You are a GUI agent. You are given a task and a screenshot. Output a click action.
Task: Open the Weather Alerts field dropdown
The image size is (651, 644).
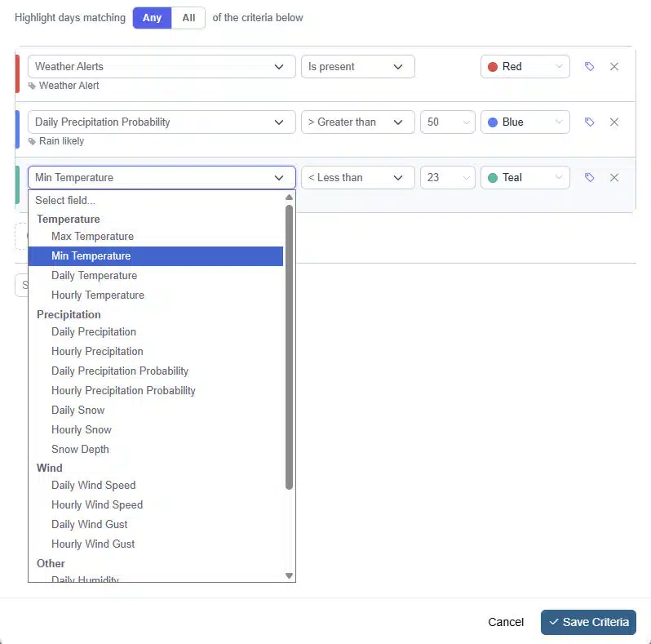(x=162, y=67)
